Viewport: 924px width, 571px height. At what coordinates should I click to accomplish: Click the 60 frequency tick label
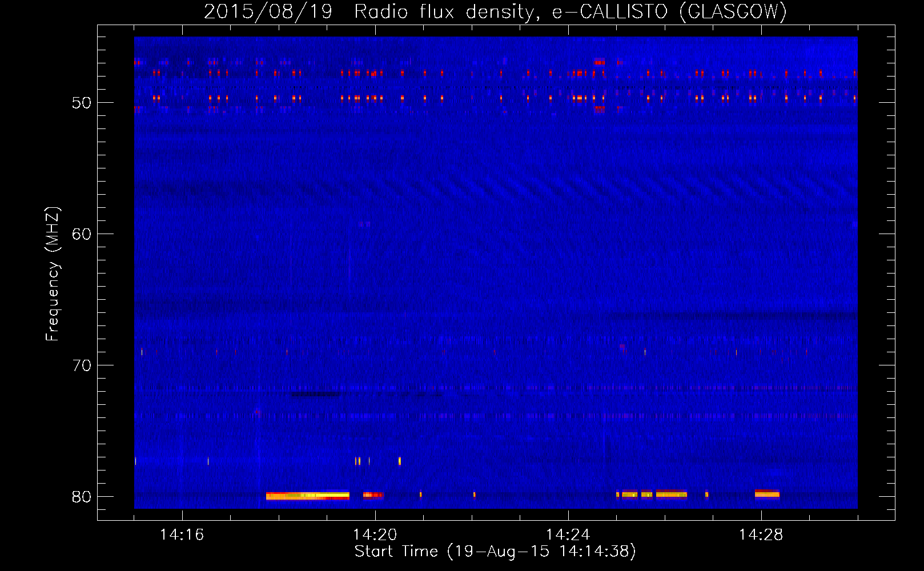[x=82, y=234]
